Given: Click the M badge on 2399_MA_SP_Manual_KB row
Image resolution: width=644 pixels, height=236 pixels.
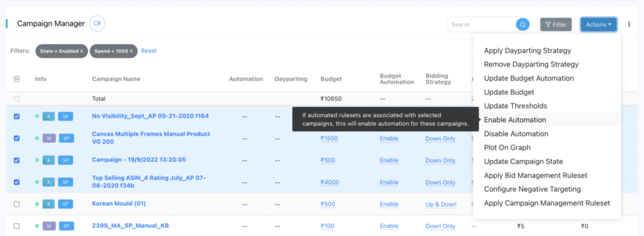Looking at the screenshot, I should coord(49,226).
